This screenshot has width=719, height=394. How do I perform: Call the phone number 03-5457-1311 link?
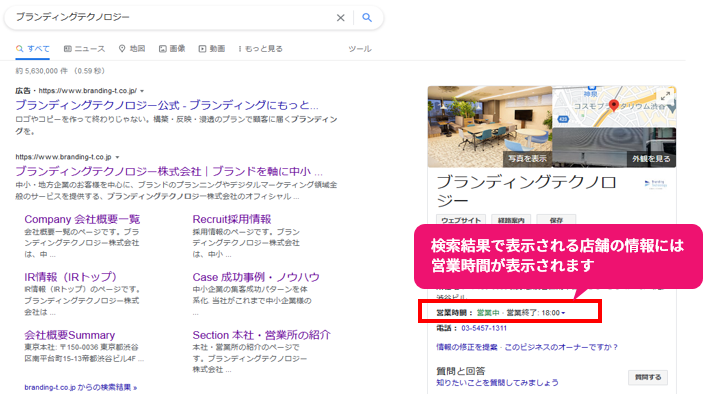(x=484, y=328)
